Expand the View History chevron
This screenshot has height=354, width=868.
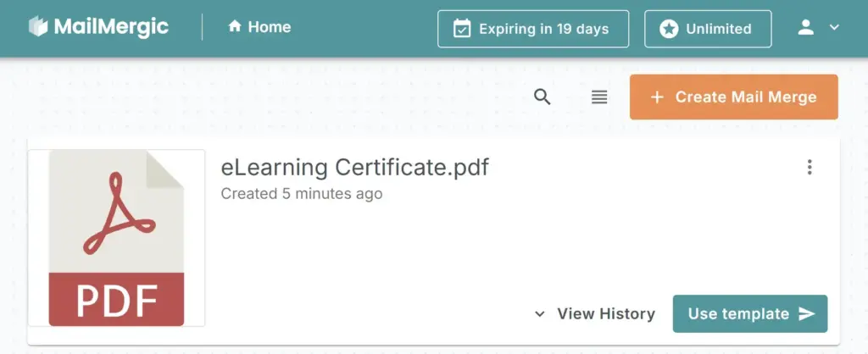pos(539,314)
